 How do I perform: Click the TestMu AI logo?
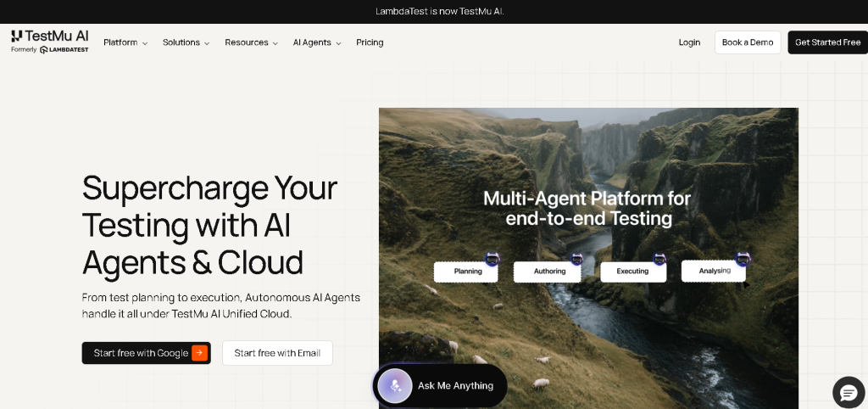(x=49, y=36)
